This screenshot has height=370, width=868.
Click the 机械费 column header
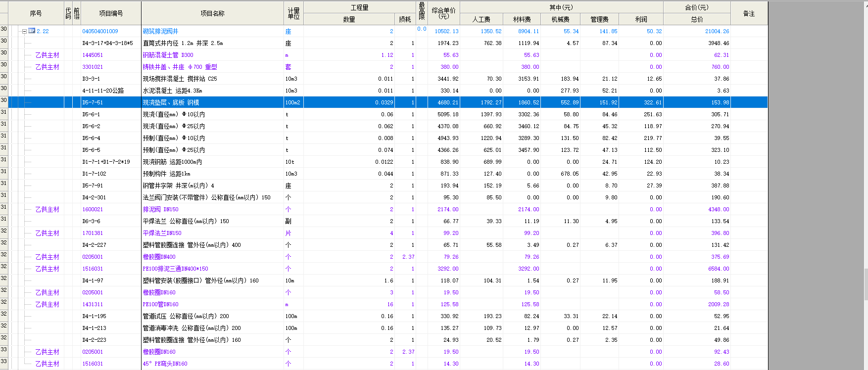tap(560, 19)
